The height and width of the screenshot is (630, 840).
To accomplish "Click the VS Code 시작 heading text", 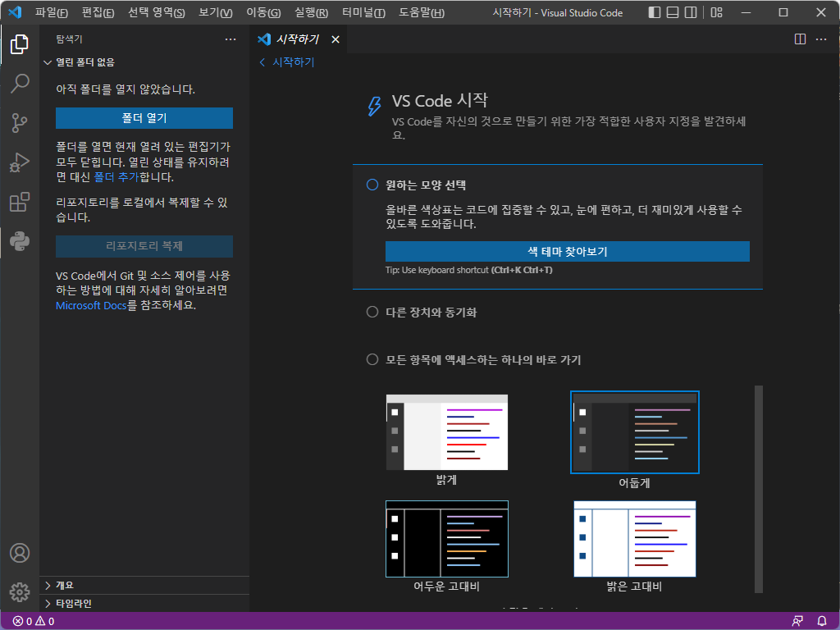I will pyautogui.click(x=440, y=101).
